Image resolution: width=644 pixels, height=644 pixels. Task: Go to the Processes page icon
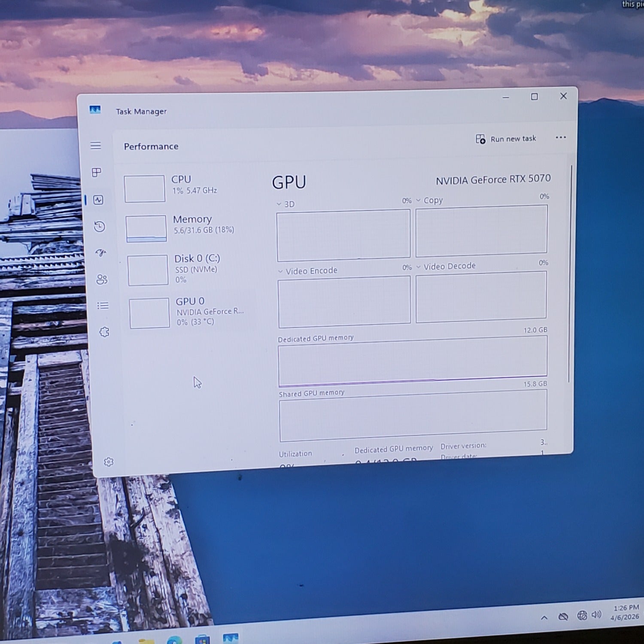pos(97,173)
